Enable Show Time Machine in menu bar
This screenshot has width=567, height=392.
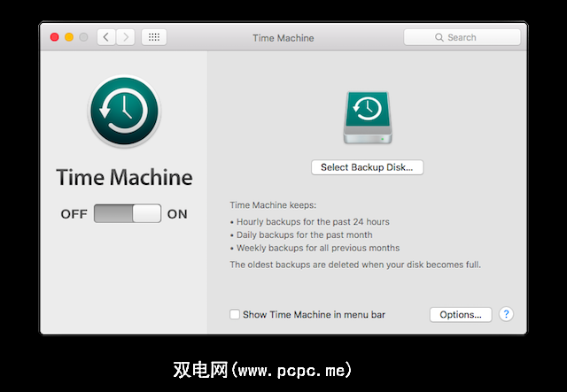point(235,314)
